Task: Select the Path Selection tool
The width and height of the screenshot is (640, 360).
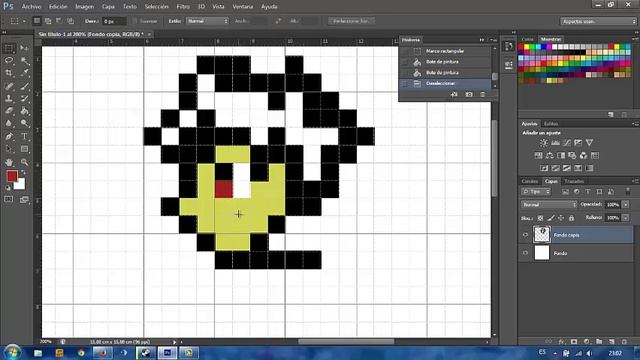Action: (x=9, y=149)
